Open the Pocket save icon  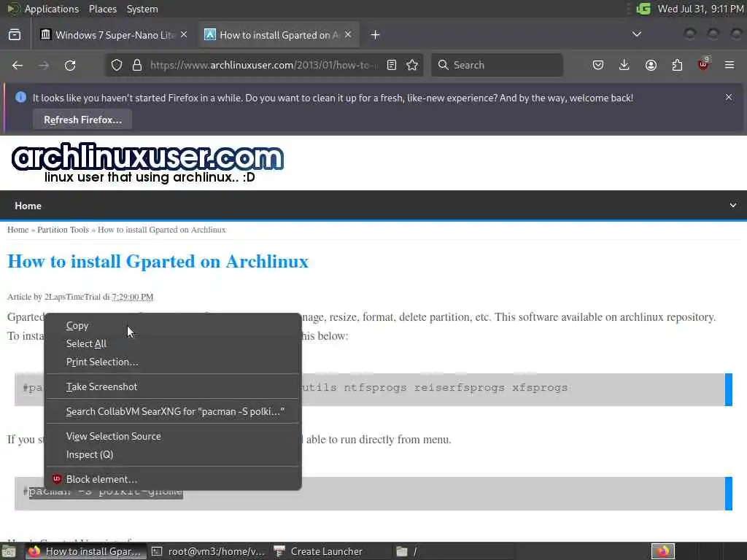[598, 65]
